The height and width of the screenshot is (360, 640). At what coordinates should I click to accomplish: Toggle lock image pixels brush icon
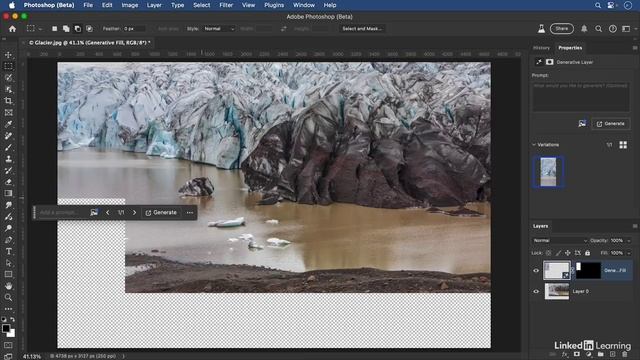[x=558, y=253]
